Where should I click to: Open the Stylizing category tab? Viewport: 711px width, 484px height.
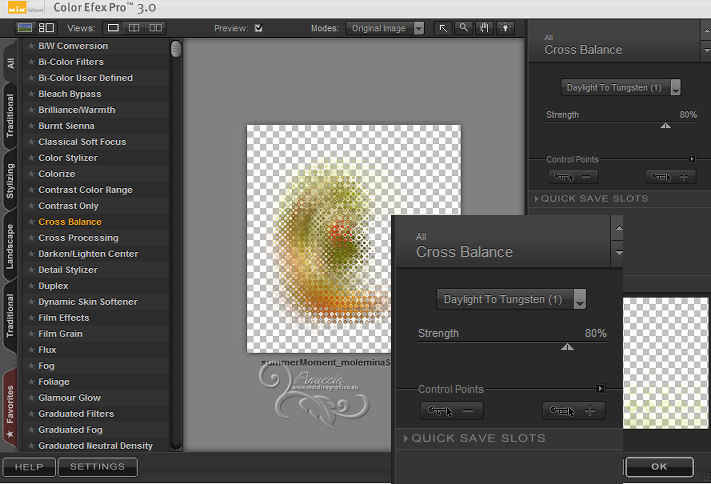(x=10, y=181)
